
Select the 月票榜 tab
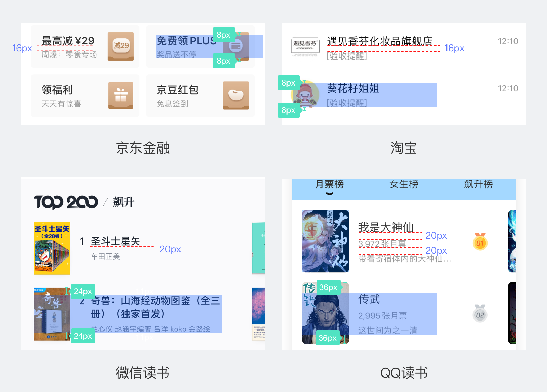pos(330,184)
